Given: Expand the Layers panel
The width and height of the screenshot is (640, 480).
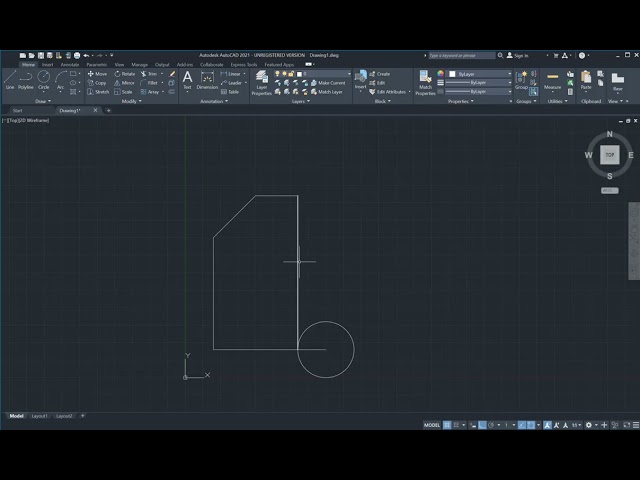Looking at the screenshot, I should pos(301,101).
